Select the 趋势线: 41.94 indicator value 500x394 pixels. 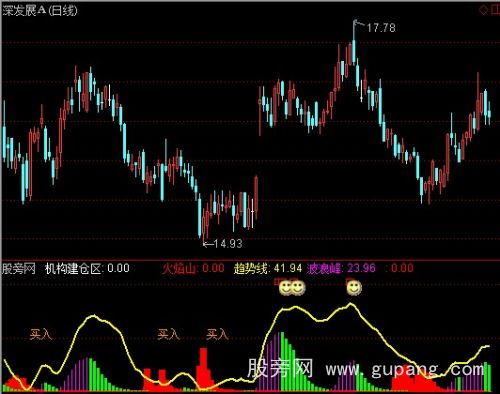268,268
